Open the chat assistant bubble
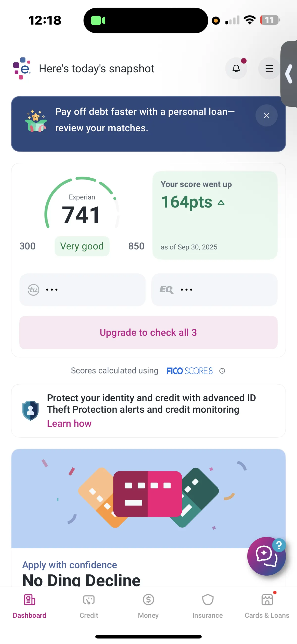This screenshot has height=644, width=297. [x=267, y=556]
